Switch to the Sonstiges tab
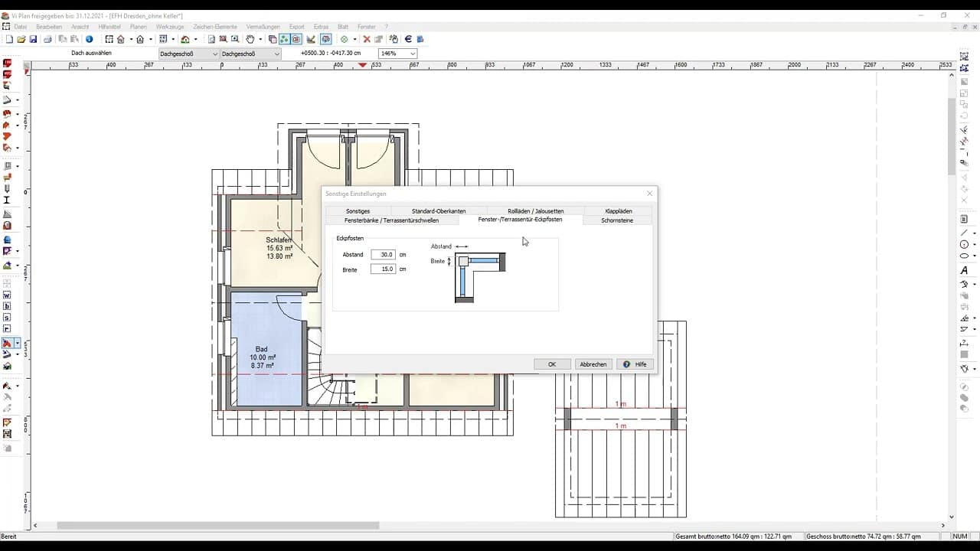The width and height of the screenshot is (980, 551). 358,210
